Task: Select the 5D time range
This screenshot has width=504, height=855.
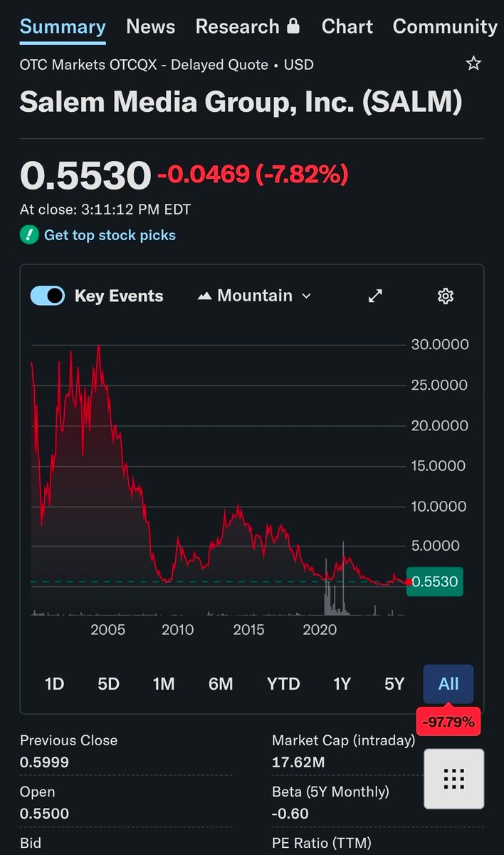Action: click(108, 684)
